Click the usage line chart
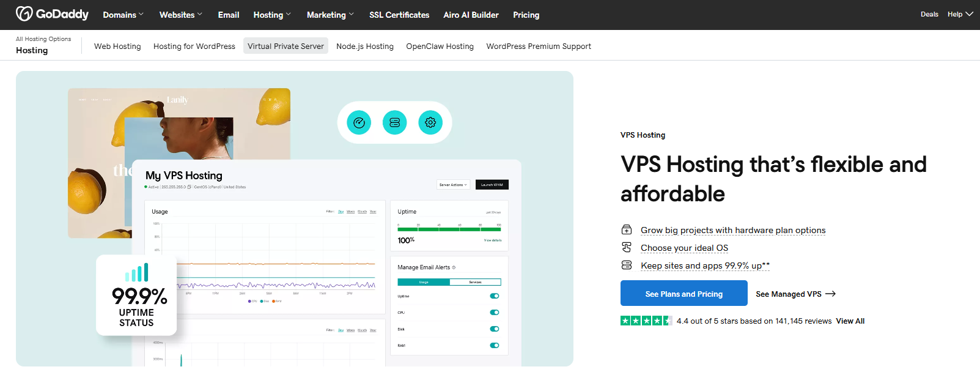The width and height of the screenshot is (980, 383). click(265, 257)
